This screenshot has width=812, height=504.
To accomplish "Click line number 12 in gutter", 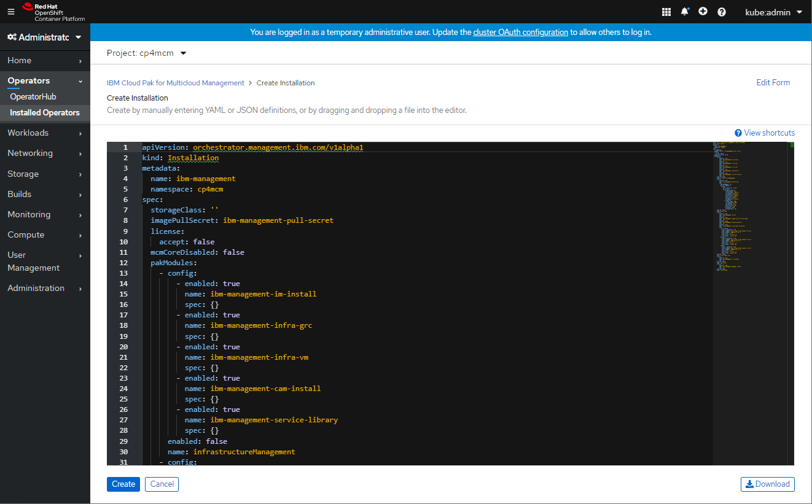I will [x=123, y=263].
